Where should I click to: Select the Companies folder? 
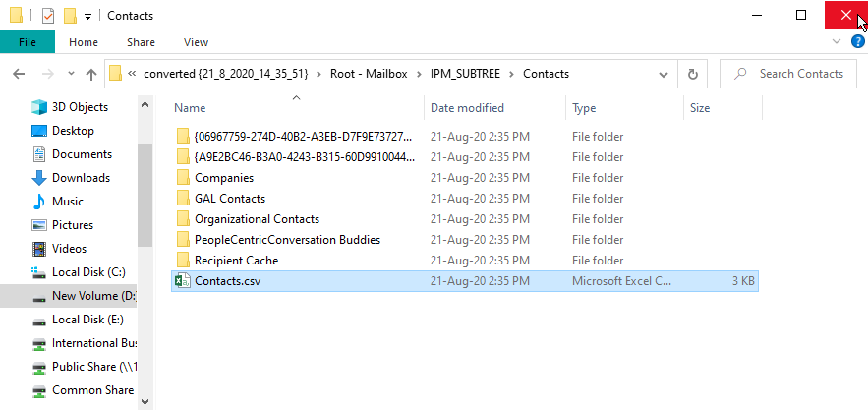224,178
